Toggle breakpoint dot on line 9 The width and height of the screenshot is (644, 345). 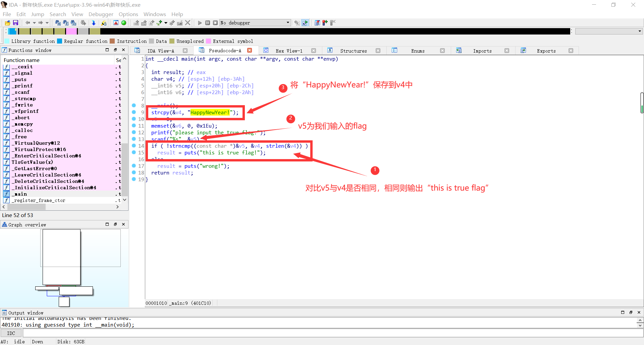click(134, 112)
